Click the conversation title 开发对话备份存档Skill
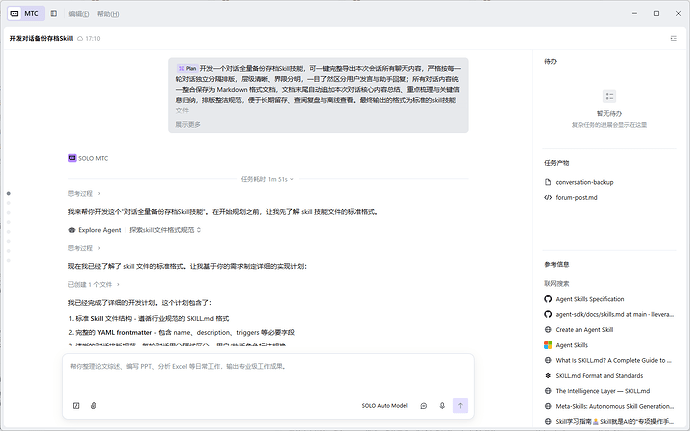This screenshot has width=690, height=431. pyautogui.click(x=41, y=38)
